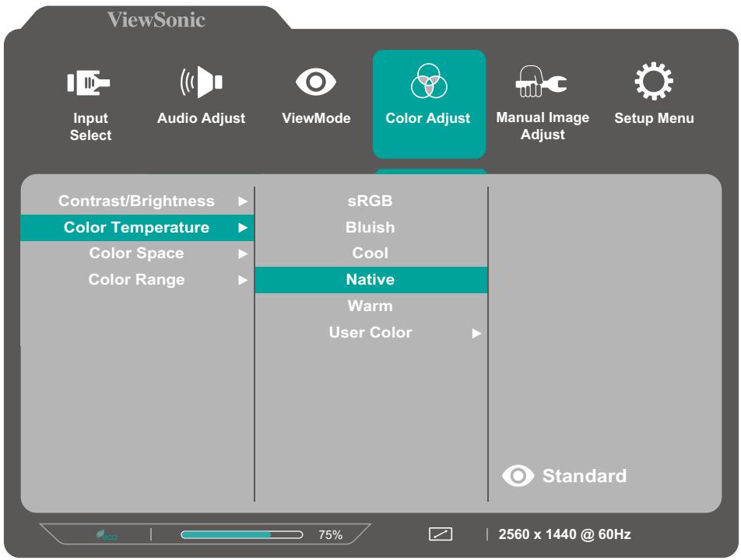
Task: Click the aspect ratio icon in status bar
Action: (441, 534)
